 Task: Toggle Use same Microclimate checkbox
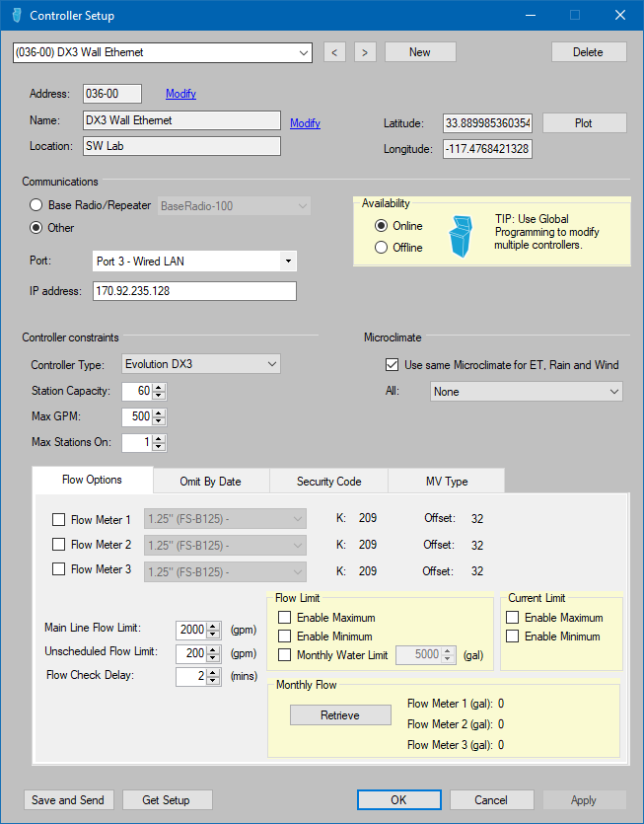[x=392, y=365]
